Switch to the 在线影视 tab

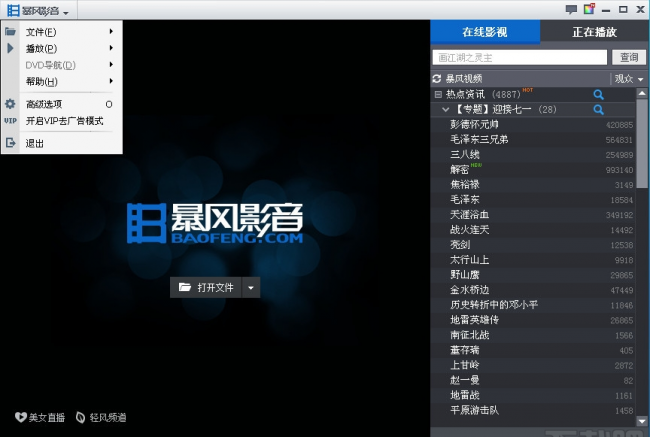click(485, 32)
